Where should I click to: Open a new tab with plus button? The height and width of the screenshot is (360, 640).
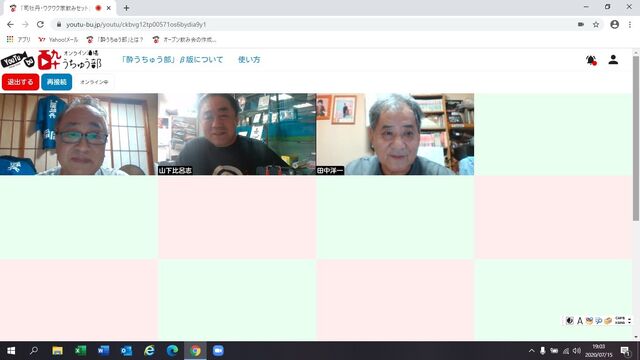pyautogui.click(x=126, y=8)
